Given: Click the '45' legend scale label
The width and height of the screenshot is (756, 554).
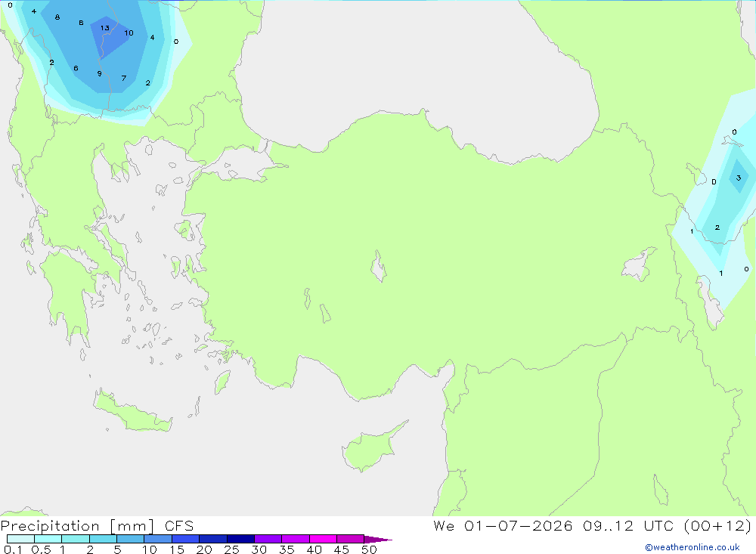Looking at the screenshot, I should [x=342, y=549].
